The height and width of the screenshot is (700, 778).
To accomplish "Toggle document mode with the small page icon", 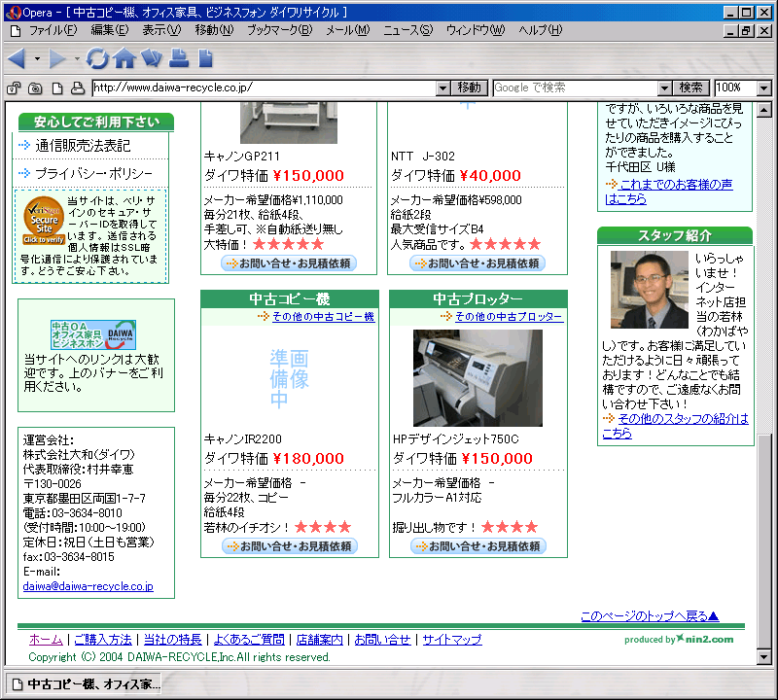I will 57,88.
